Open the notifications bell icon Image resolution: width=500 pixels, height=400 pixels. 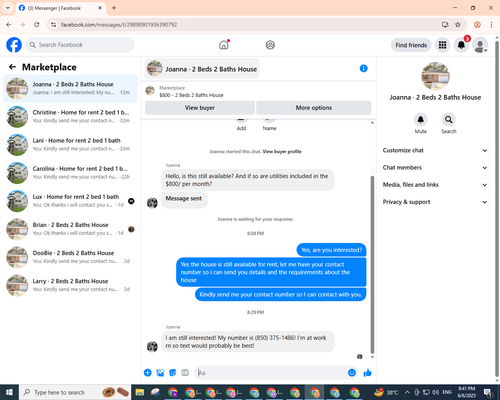461,45
